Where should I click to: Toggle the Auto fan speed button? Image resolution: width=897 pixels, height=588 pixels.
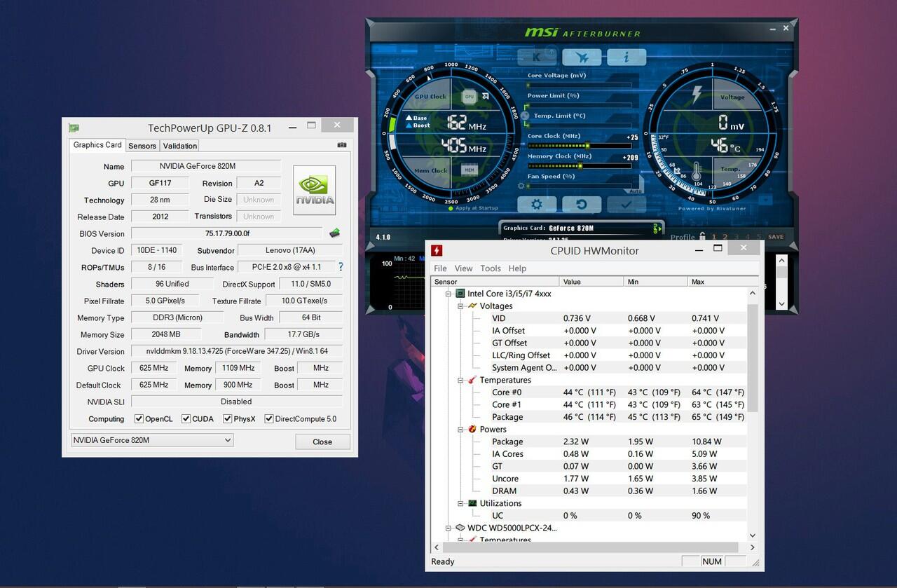[x=635, y=191]
